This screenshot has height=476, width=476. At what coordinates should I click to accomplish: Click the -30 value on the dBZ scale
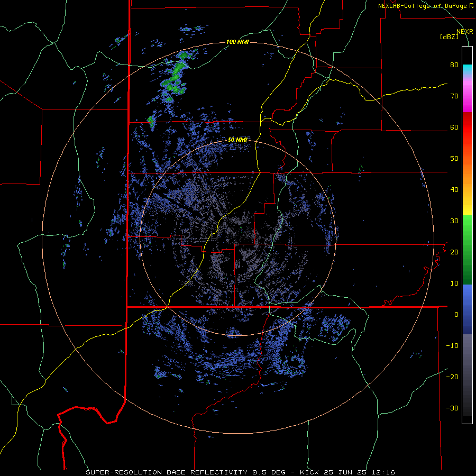[x=452, y=408]
